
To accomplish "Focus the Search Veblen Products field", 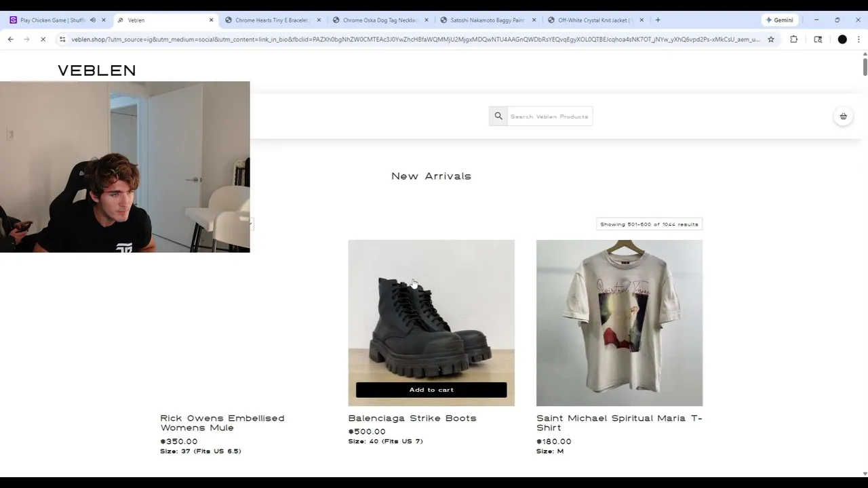I will (x=550, y=117).
